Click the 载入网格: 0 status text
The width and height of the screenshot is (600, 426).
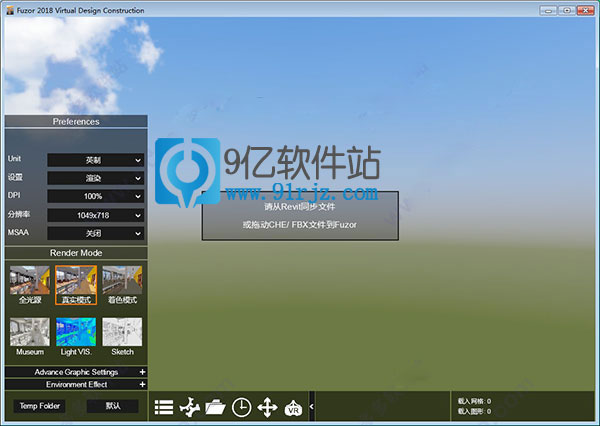click(474, 401)
